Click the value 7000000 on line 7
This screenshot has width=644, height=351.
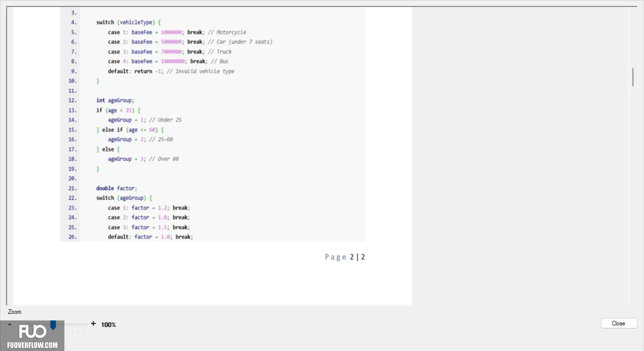tap(171, 52)
